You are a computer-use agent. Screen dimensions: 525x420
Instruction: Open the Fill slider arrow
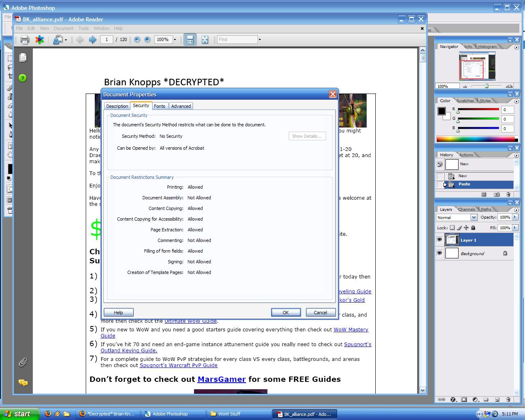tap(515, 228)
